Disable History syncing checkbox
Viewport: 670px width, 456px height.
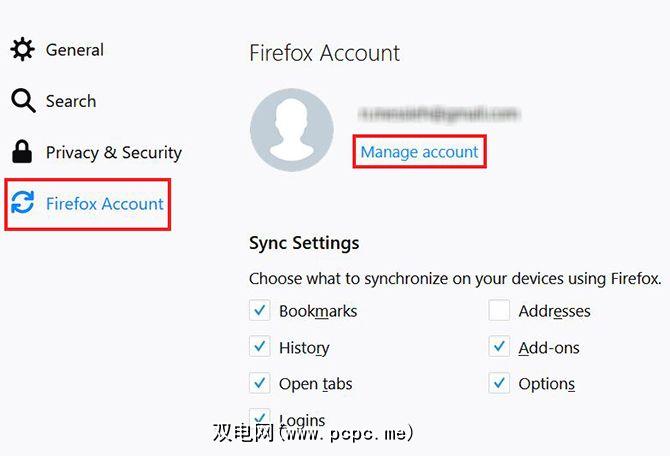(x=260, y=347)
